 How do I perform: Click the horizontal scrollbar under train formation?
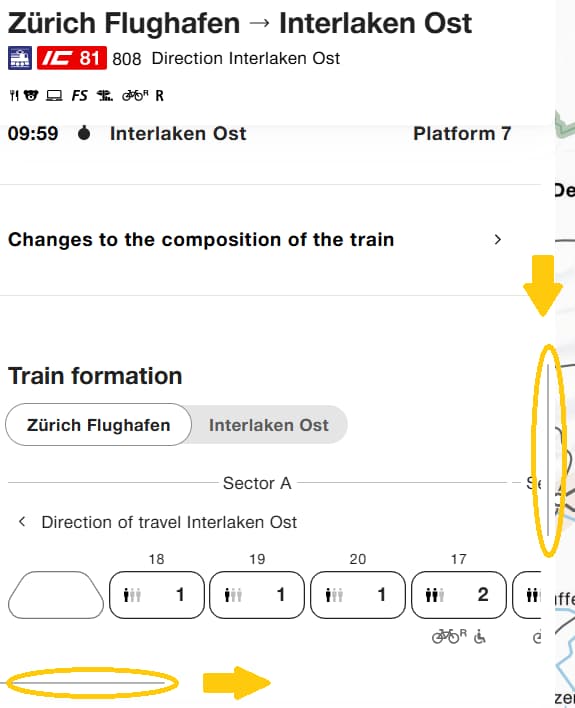coord(93,683)
